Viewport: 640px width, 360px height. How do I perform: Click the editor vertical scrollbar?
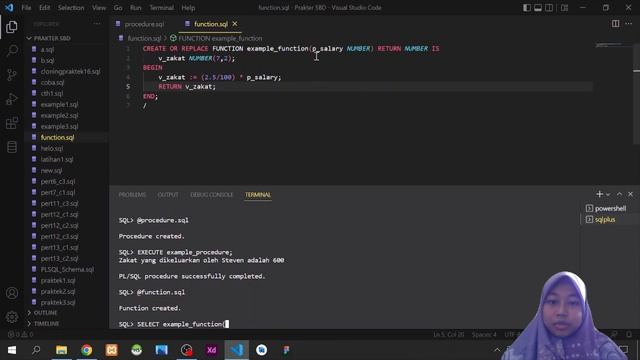(637, 93)
